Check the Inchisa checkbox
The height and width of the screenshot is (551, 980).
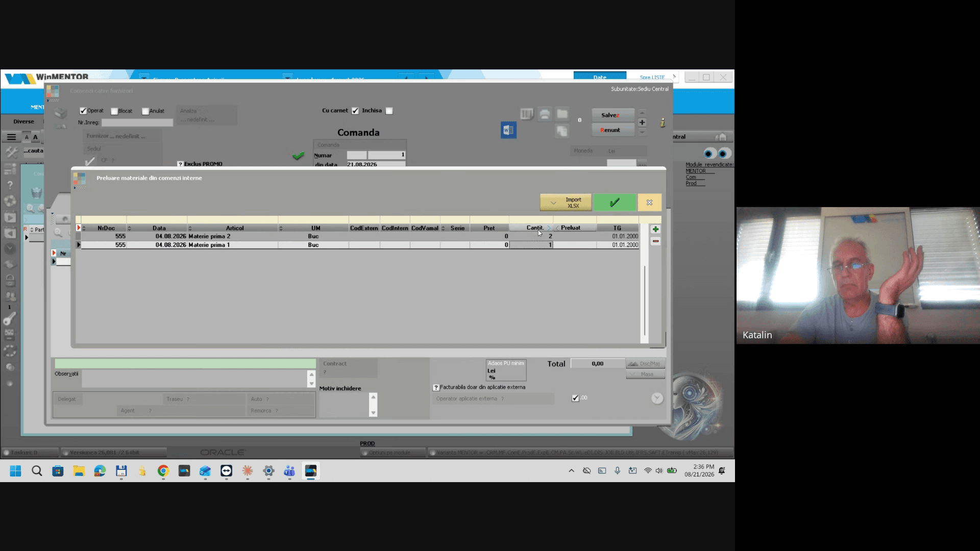click(389, 111)
